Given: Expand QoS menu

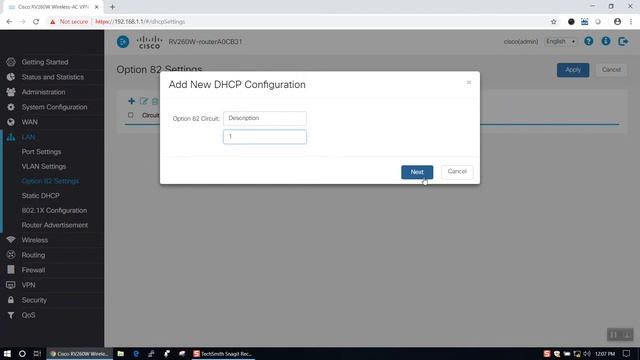Looking at the screenshot, I should [x=28, y=315].
